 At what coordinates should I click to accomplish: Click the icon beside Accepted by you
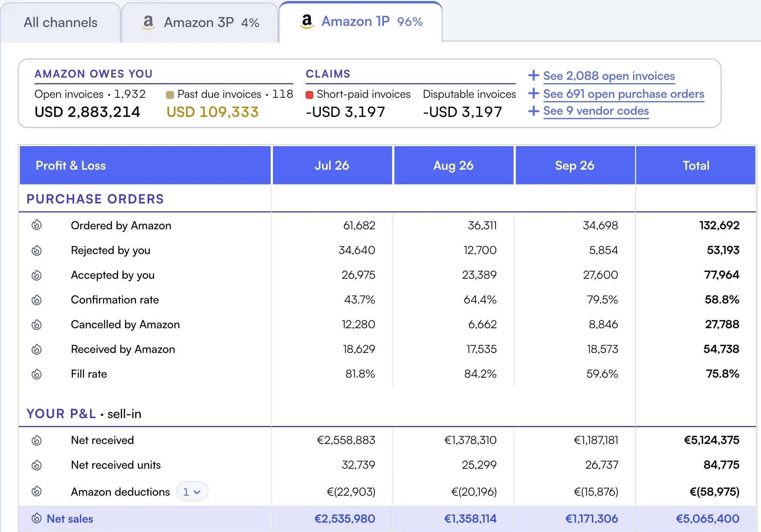pyautogui.click(x=36, y=275)
